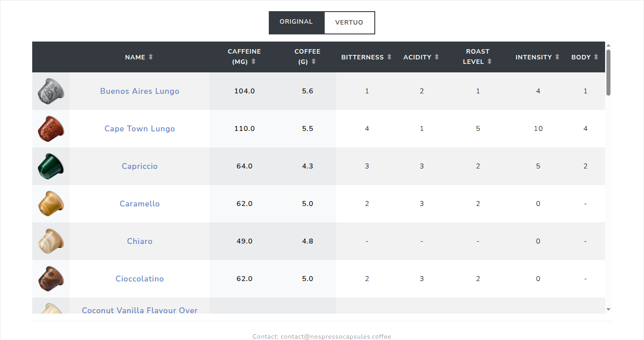Viewport: 644px width, 340px height.
Task: Open the Cioccolatino capsule link
Action: point(140,279)
